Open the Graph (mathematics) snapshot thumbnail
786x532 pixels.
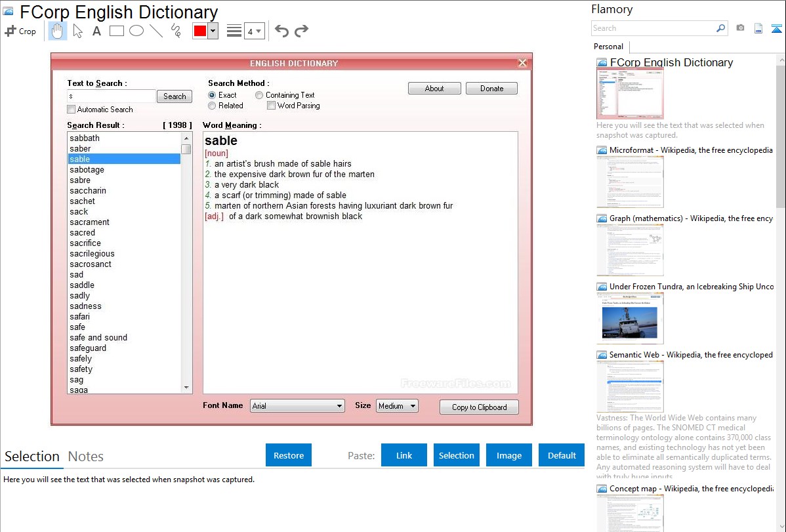tap(630, 250)
